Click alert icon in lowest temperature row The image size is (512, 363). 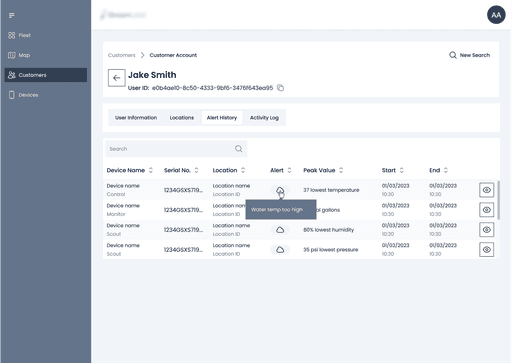pos(280,190)
